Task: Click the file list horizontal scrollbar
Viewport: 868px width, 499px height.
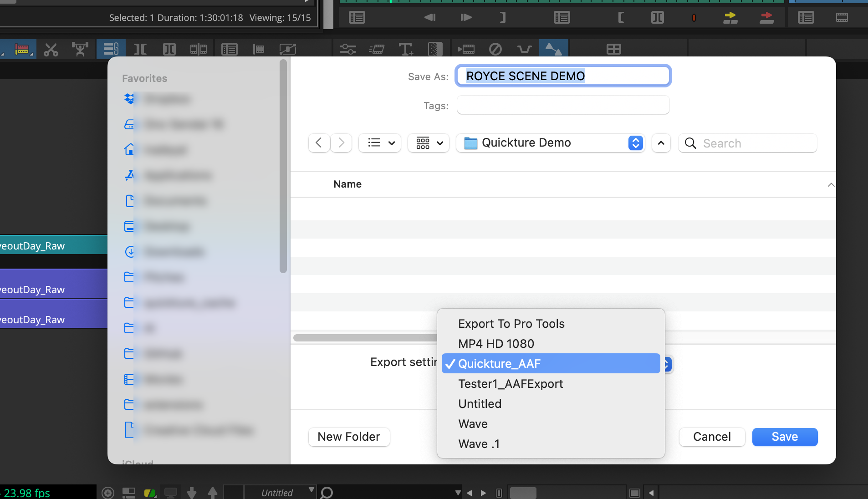Action: [365, 338]
